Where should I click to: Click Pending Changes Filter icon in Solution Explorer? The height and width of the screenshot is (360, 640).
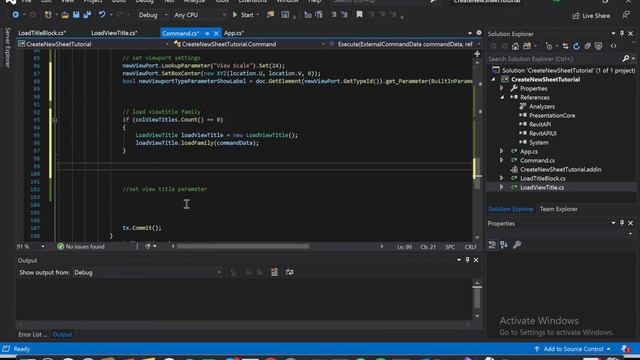click(549, 46)
